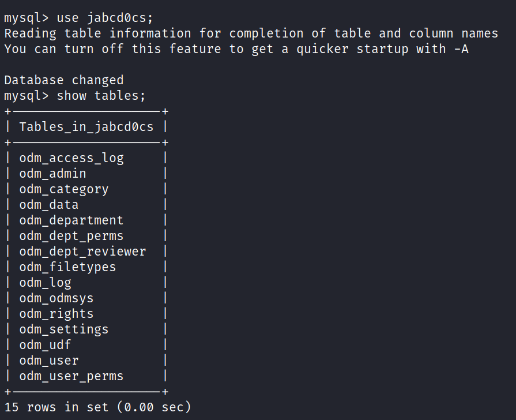Select the odm_department table name

pyautogui.click(x=71, y=220)
